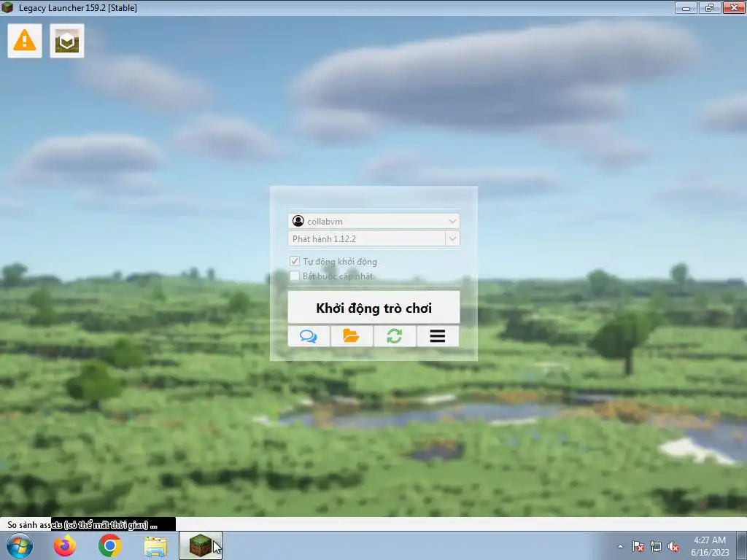Show hidden tray icons arrow
The width and height of the screenshot is (747, 560).
point(620,547)
